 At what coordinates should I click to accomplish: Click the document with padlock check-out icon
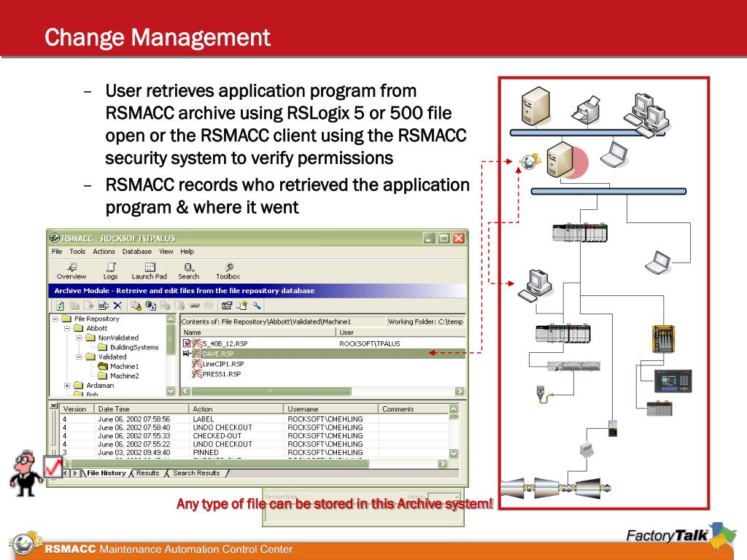(x=136, y=306)
